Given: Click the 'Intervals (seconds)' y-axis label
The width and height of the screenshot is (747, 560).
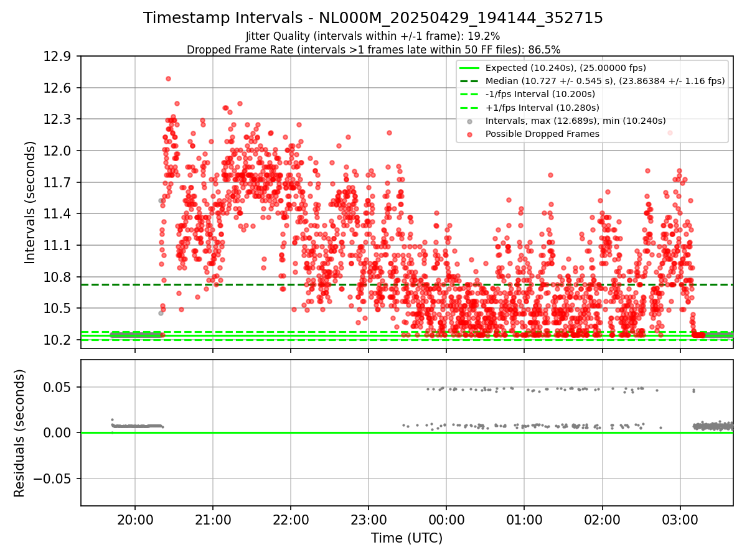Looking at the screenshot, I should coord(30,202).
